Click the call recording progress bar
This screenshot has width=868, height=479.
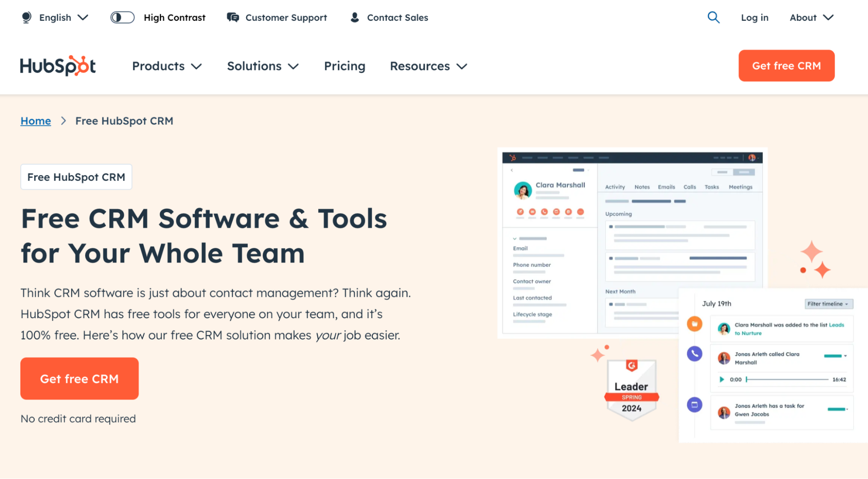[x=787, y=379]
